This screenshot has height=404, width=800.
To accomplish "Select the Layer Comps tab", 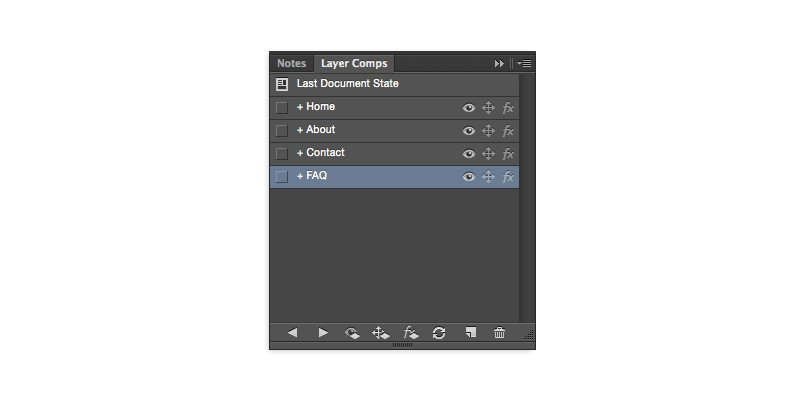I will click(x=354, y=63).
